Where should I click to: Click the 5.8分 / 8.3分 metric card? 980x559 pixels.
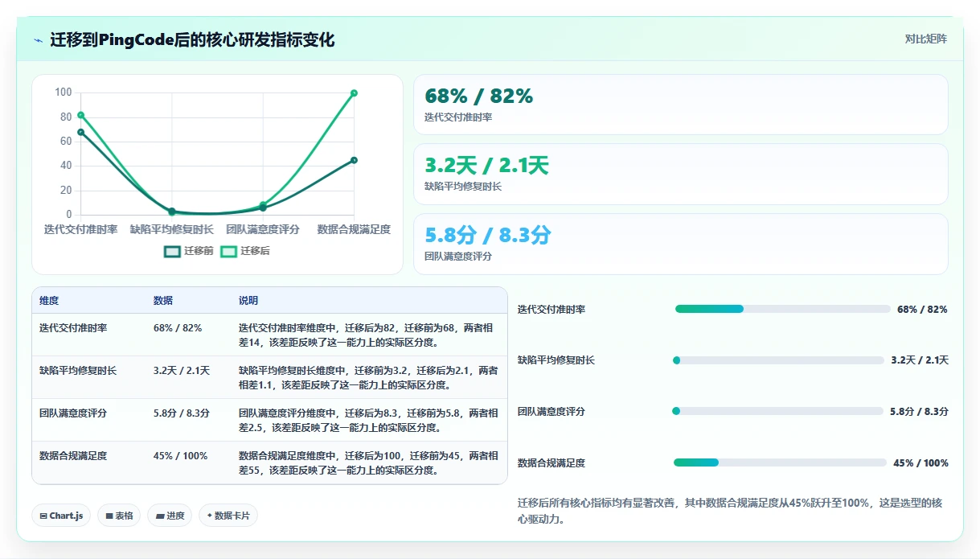680,244
